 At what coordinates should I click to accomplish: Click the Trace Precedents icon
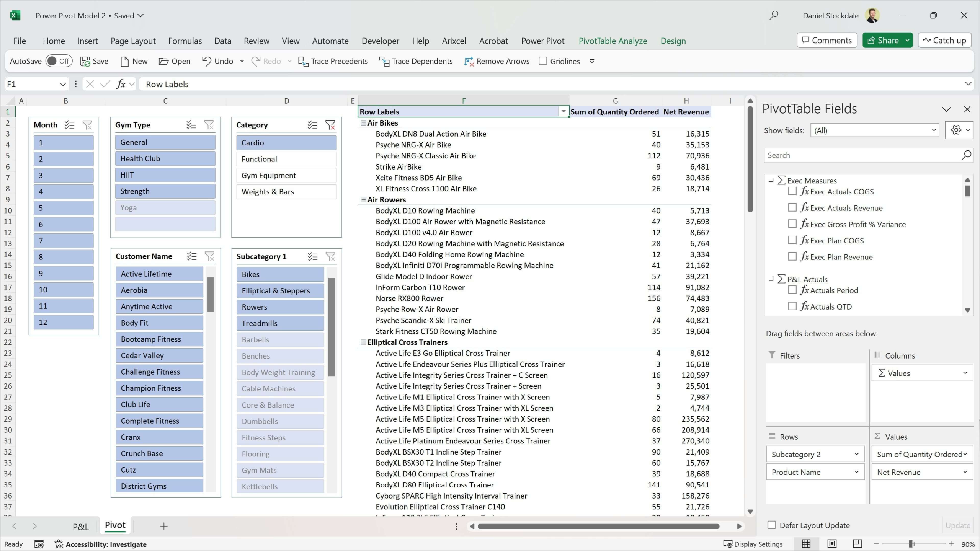pos(303,61)
